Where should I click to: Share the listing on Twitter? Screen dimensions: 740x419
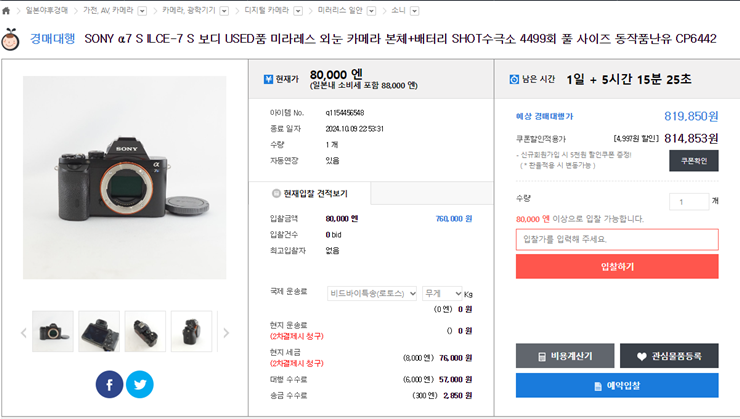[140, 384]
